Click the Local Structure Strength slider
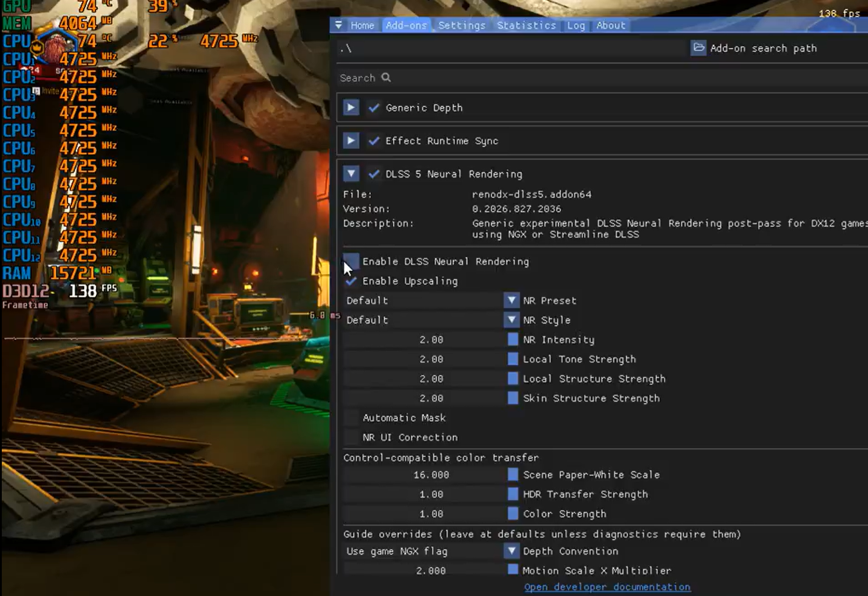Image resolution: width=868 pixels, height=596 pixels. [x=431, y=379]
